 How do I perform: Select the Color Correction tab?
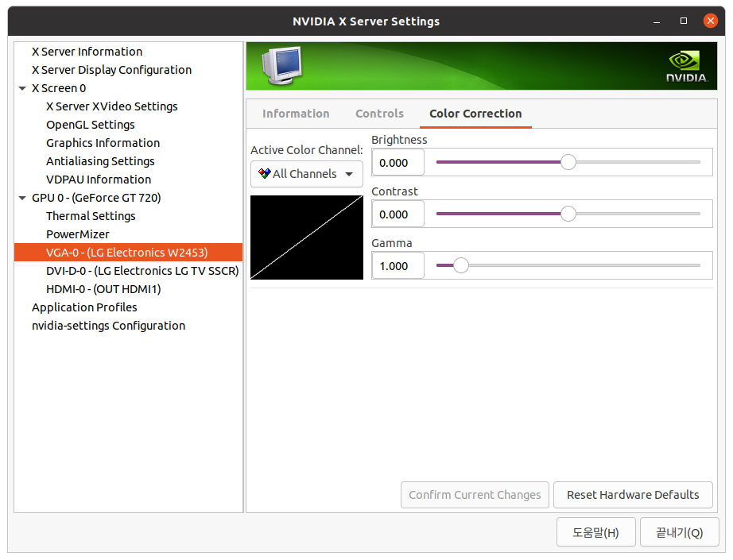pos(475,114)
